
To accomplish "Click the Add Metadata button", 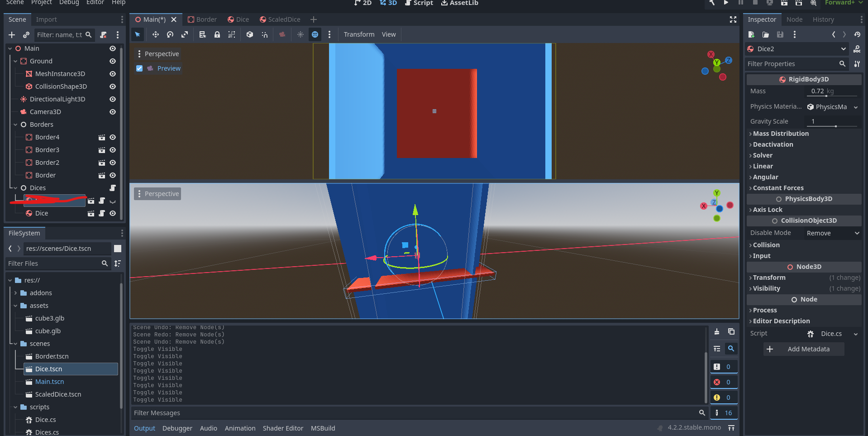I will (803, 349).
